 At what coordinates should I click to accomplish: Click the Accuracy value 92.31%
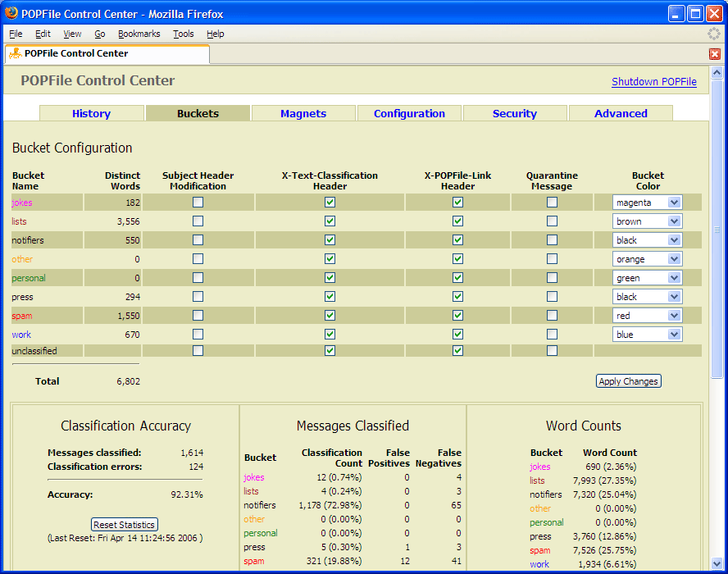tap(187, 494)
